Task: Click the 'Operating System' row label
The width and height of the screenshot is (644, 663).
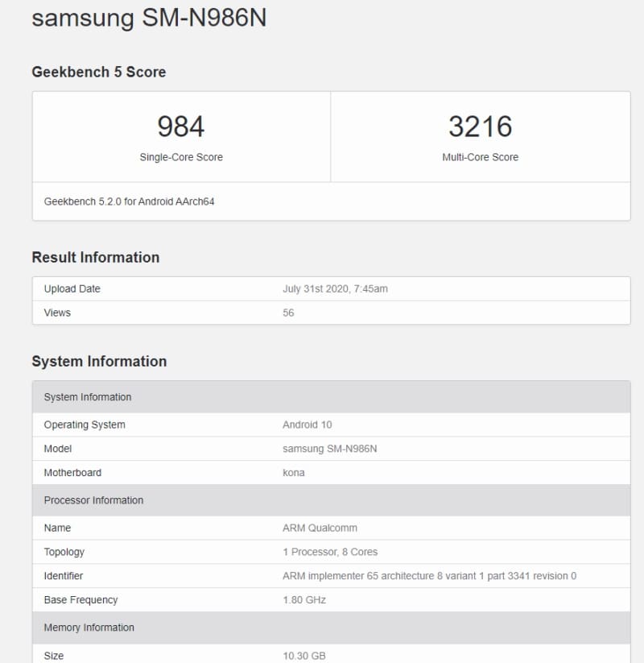Action: (85, 425)
